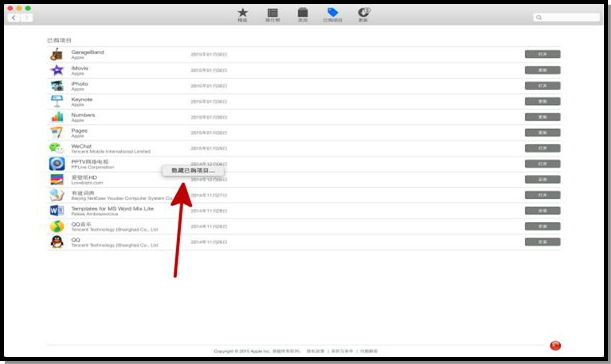The image size is (611, 364).
Task: Choose the hide purchased item context menu entry
Action: coord(193,171)
